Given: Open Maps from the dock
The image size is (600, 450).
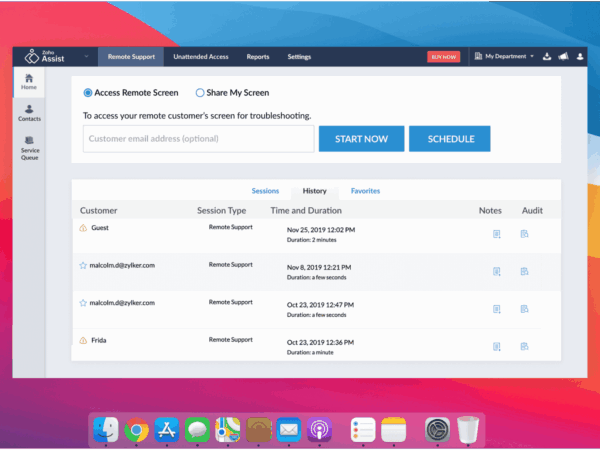Looking at the screenshot, I should point(228,430).
